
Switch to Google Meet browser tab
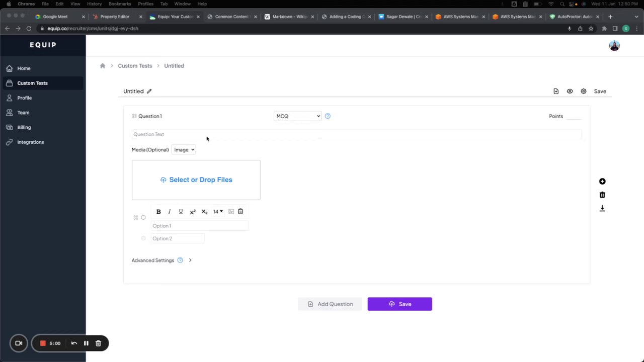[x=59, y=17]
